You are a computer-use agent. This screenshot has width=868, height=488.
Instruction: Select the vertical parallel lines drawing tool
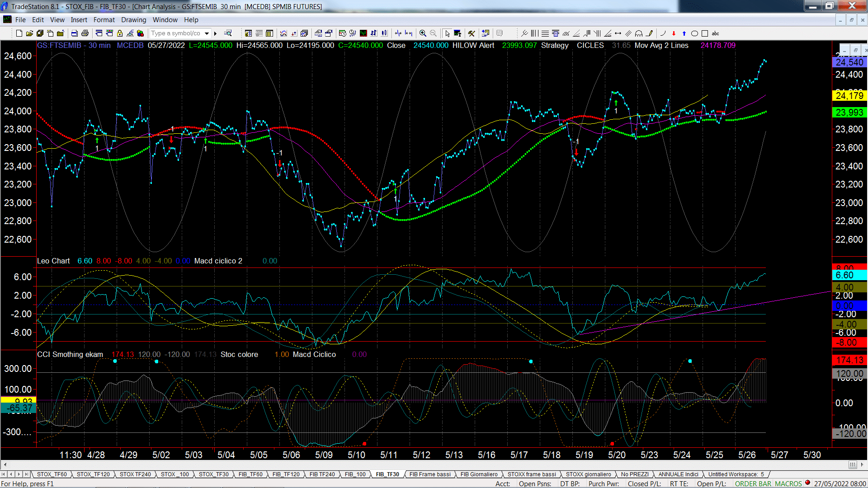535,33
